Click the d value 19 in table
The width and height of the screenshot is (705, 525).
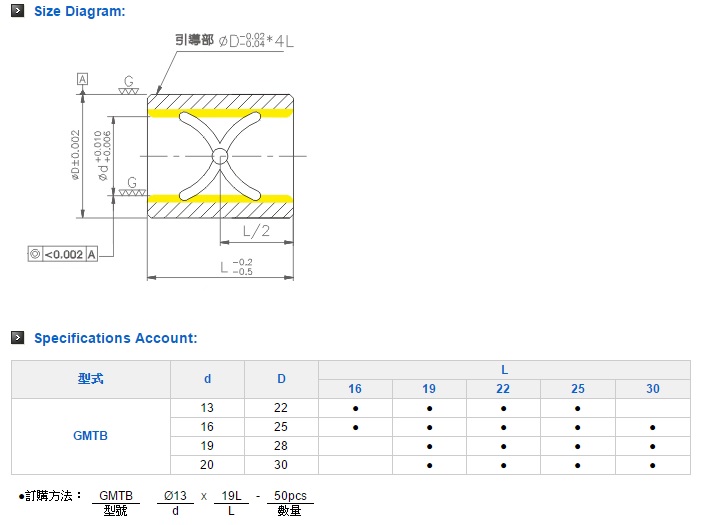click(207, 446)
